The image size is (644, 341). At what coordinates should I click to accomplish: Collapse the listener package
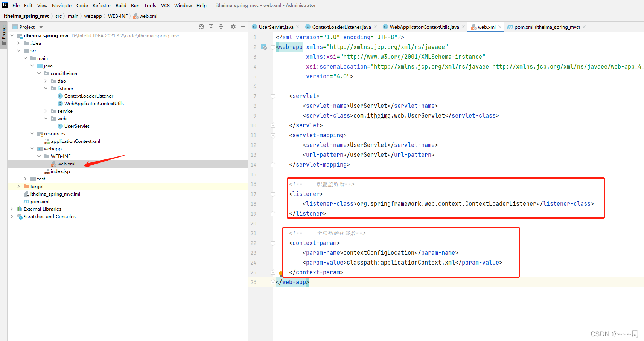point(46,88)
